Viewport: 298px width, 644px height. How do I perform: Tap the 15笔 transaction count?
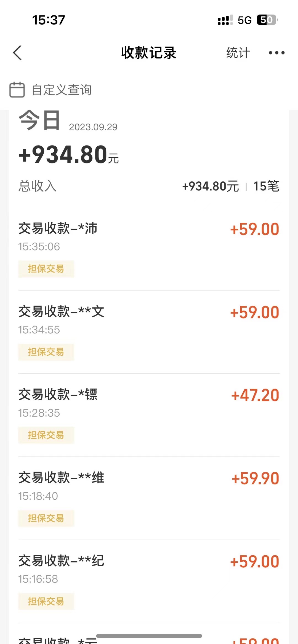[266, 186]
